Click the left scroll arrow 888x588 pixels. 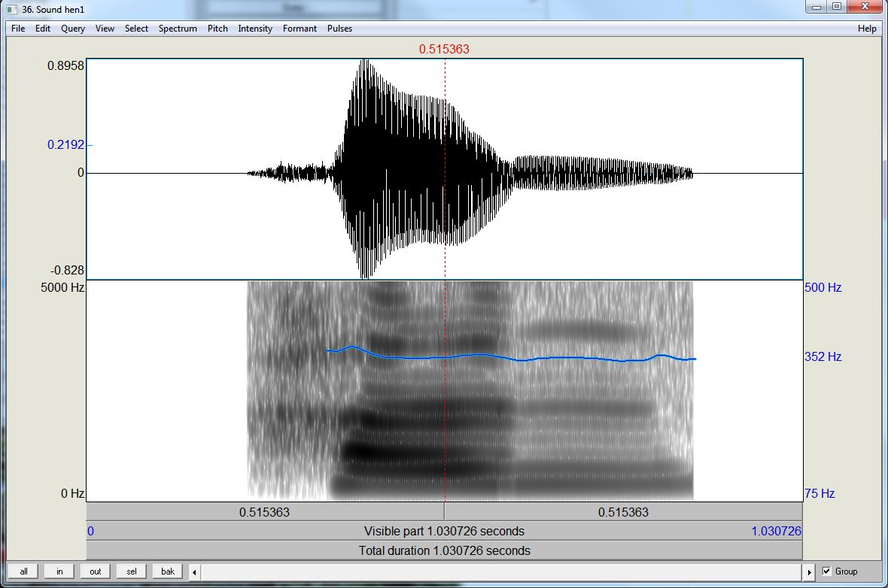pyautogui.click(x=194, y=572)
